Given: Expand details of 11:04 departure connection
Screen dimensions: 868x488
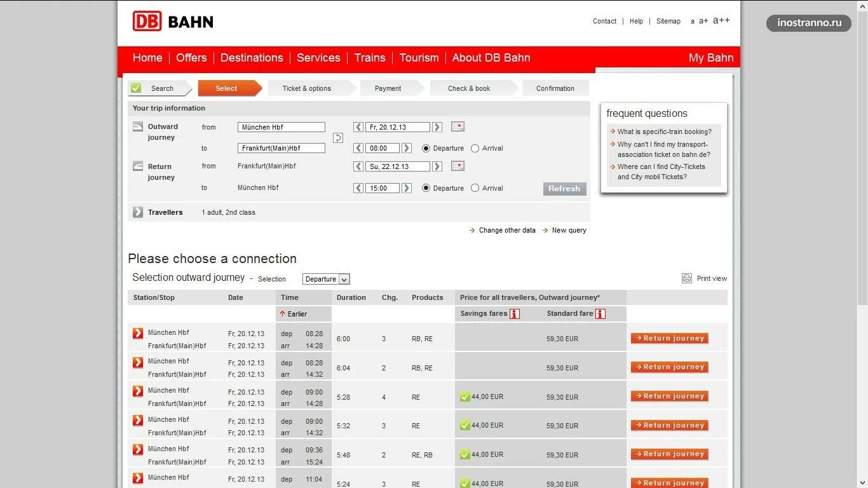Looking at the screenshot, I should click(138, 478).
